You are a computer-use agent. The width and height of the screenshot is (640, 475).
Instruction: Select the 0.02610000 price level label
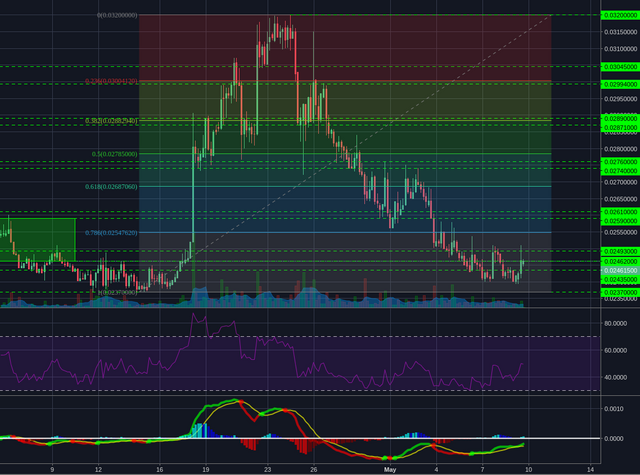[620, 212]
